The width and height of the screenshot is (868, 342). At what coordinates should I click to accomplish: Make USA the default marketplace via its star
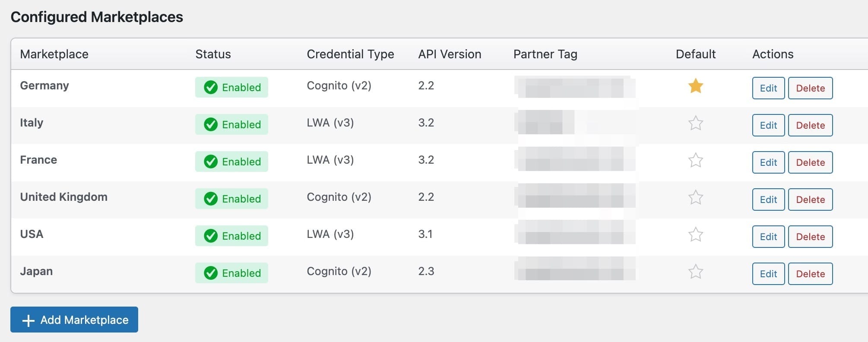click(x=695, y=235)
